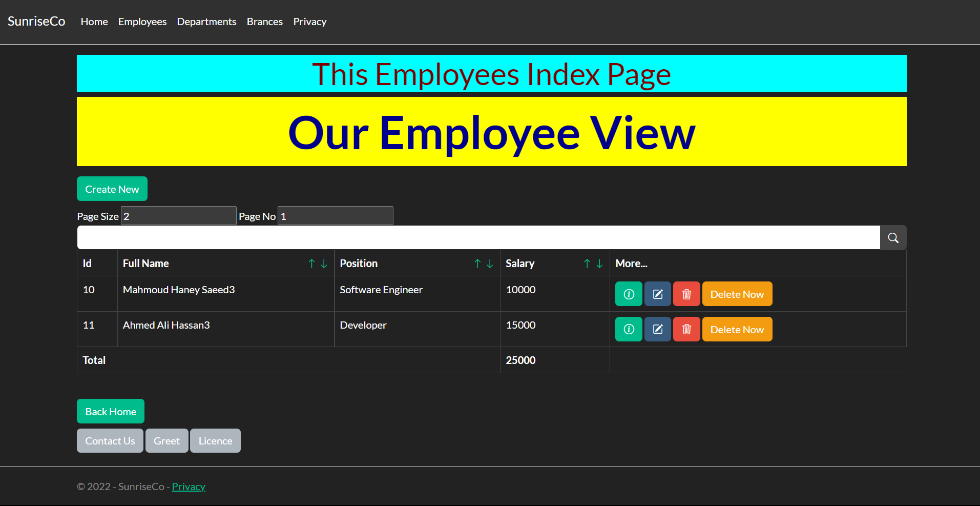Screen dimensions: 980x506
Task: Click the edit pencil icon for Mahmoud Haney Saeed3
Action: coord(658,294)
